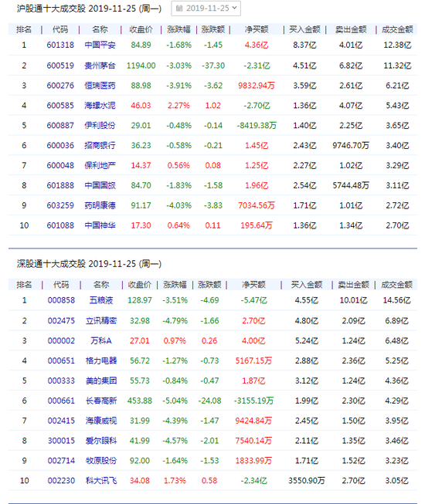Click 贵州茅台 closing price 1194.00
425x504 pixels.
141,66
